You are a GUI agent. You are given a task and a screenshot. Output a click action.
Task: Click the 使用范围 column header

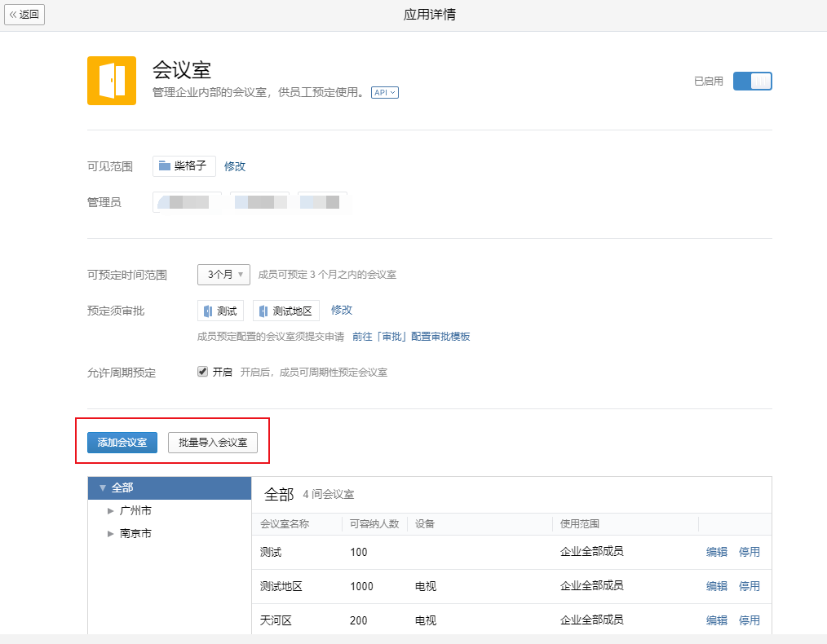tap(580, 524)
